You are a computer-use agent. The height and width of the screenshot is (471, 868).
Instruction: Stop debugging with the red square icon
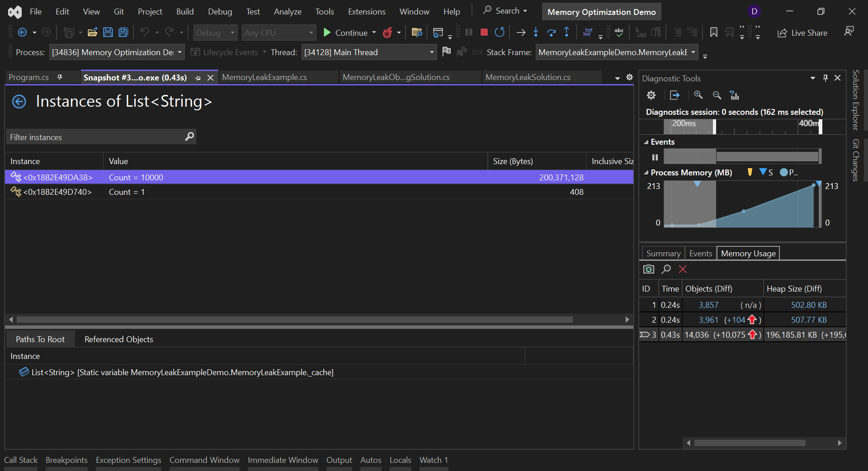484,32
